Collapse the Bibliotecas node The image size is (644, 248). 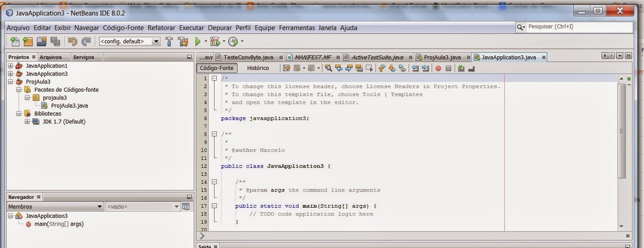click(x=19, y=113)
